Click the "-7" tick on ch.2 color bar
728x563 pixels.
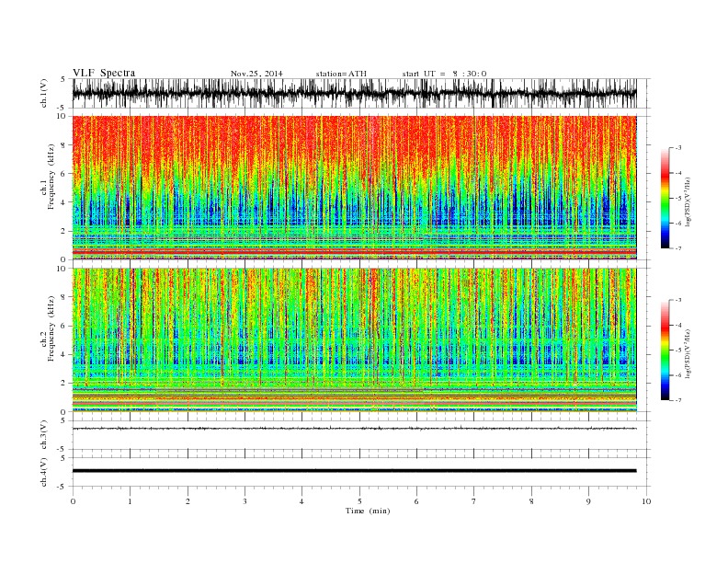(678, 400)
